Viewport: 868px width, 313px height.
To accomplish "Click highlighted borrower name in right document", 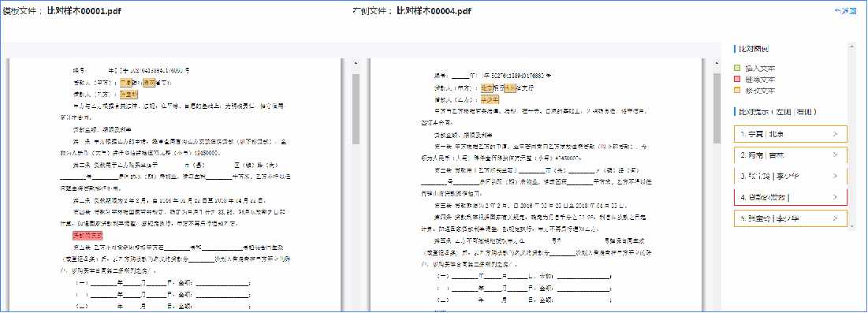I will tap(490, 99).
